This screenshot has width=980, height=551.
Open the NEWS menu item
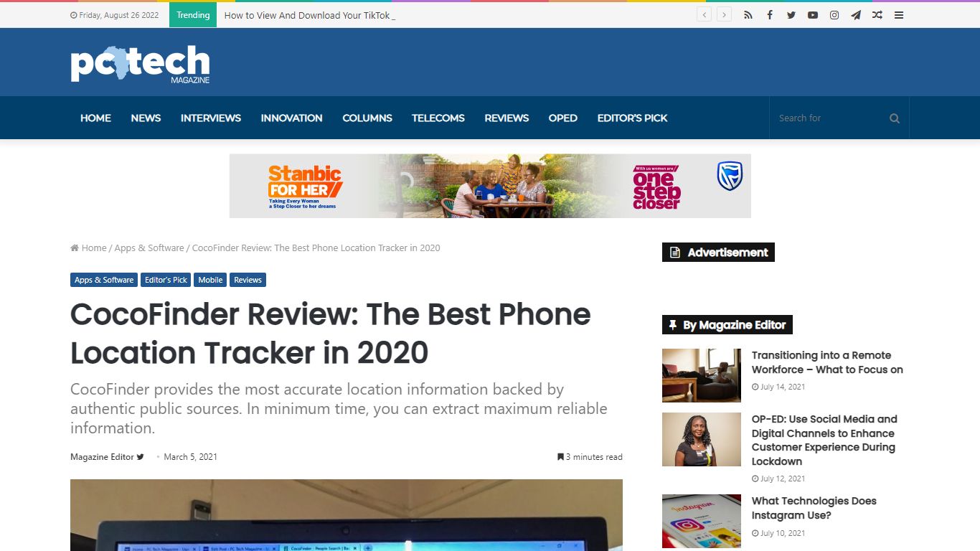pyautogui.click(x=146, y=118)
